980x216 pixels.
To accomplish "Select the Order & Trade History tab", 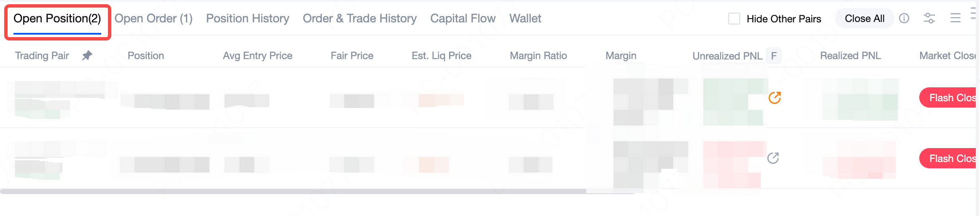I will [x=360, y=19].
